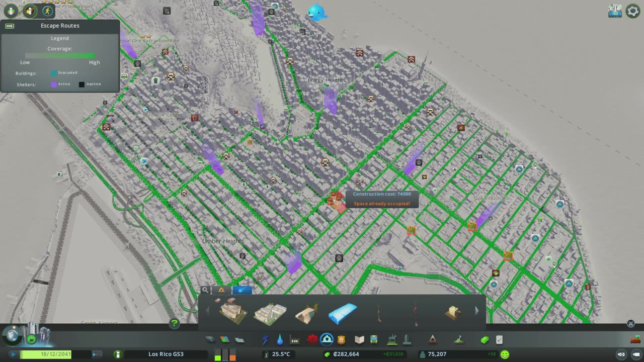The image size is (644, 362).
Task: Open the Landscaping tools menu
Action: click(x=459, y=340)
